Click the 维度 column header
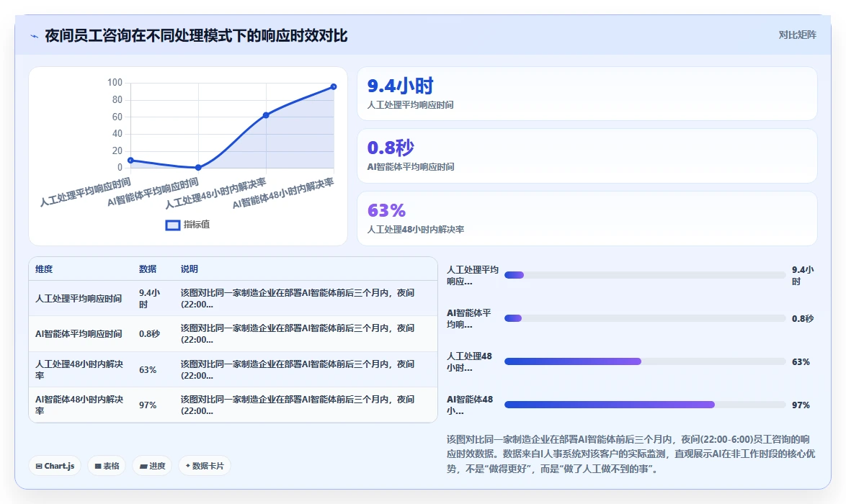Screen dimensions: 846x504 tap(44, 269)
